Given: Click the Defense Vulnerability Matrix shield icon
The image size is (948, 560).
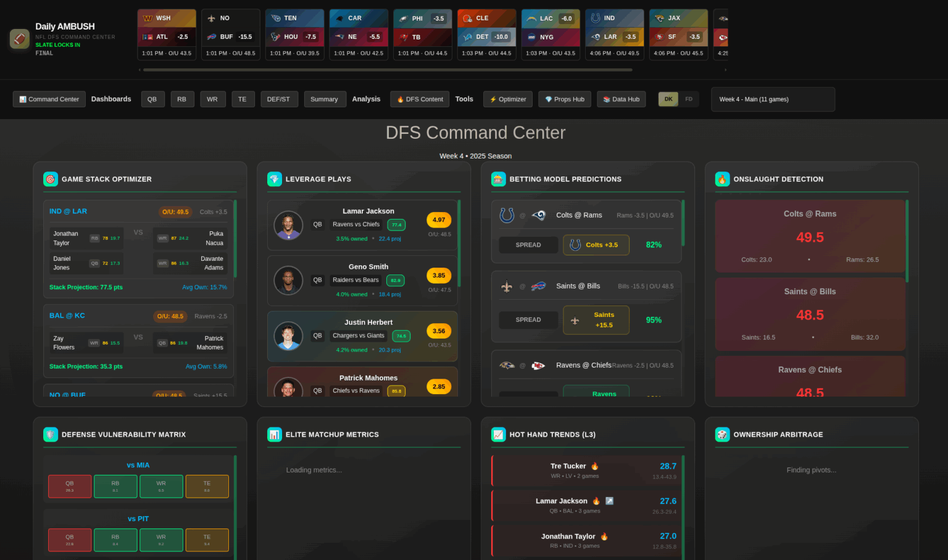Looking at the screenshot, I should 51,434.
